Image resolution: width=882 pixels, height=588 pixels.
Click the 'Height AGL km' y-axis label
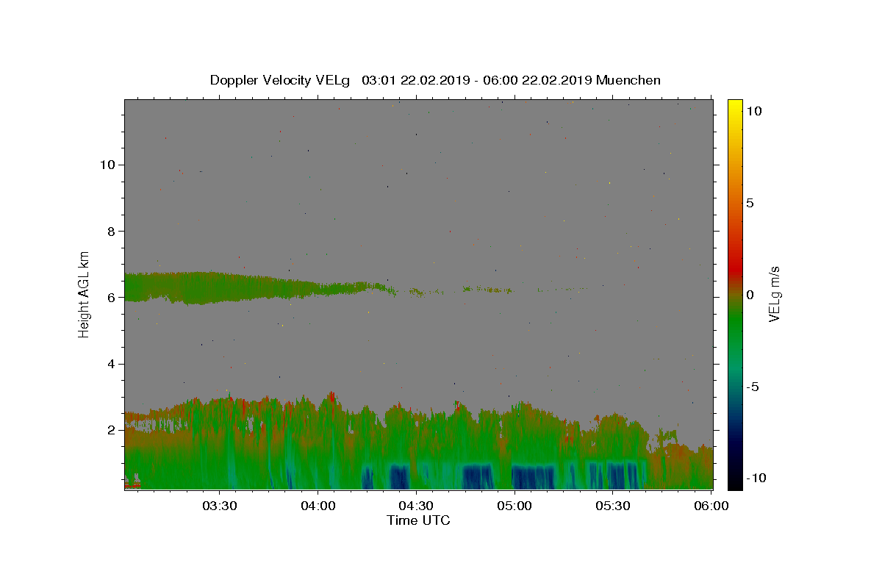point(85,294)
